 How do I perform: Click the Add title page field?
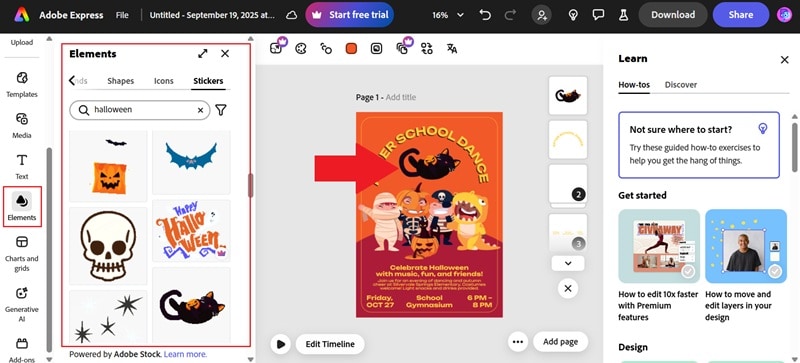click(401, 97)
